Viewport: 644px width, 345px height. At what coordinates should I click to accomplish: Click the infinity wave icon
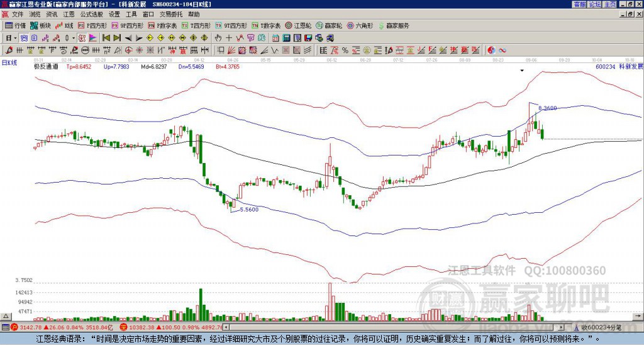[502, 50]
